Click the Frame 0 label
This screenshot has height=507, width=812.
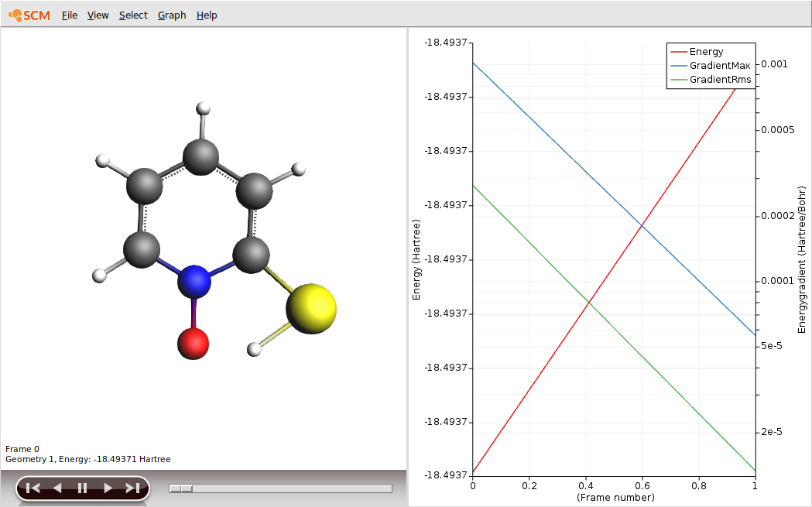pyautogui.click(x=22, y=449)
